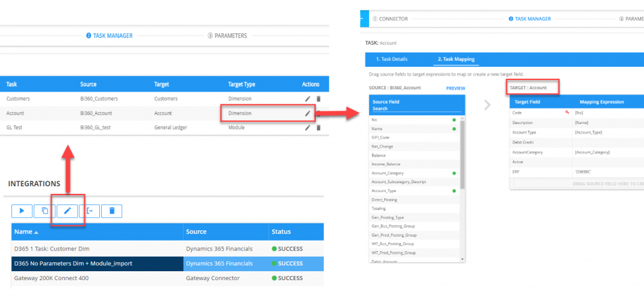Open the Task Mapping tab

coord(456,59)
